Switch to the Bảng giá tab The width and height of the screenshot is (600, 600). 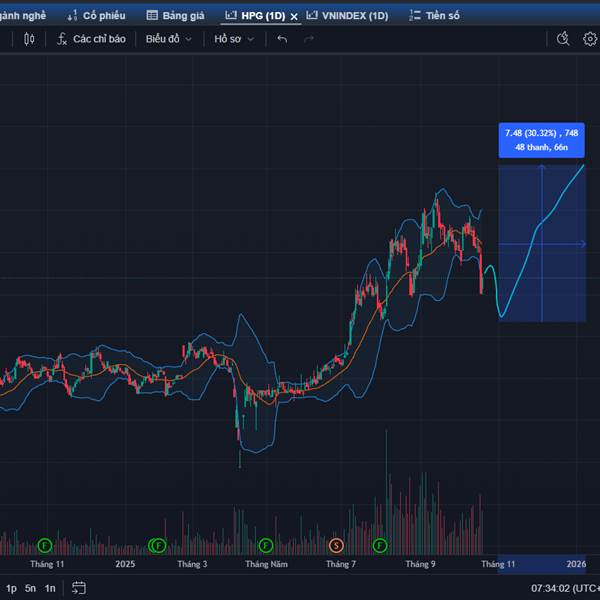(176, 16)
